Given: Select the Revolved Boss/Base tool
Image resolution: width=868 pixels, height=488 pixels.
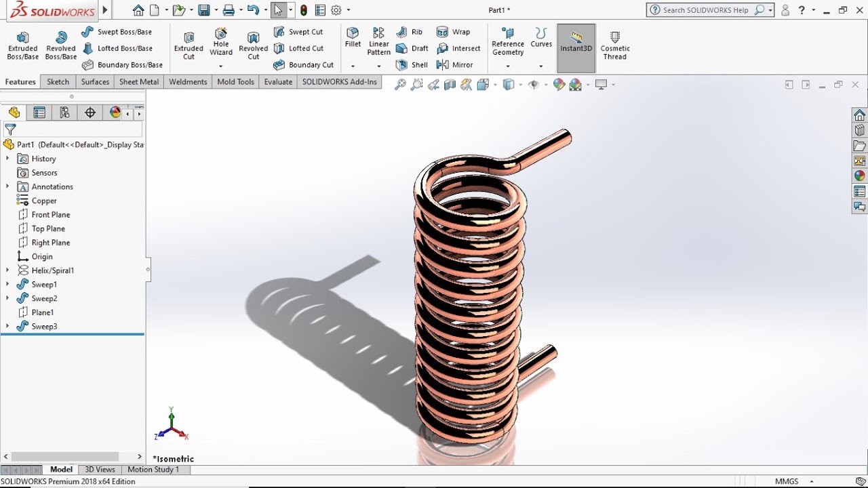Looking at the screenshot, I should pos(60,45).
